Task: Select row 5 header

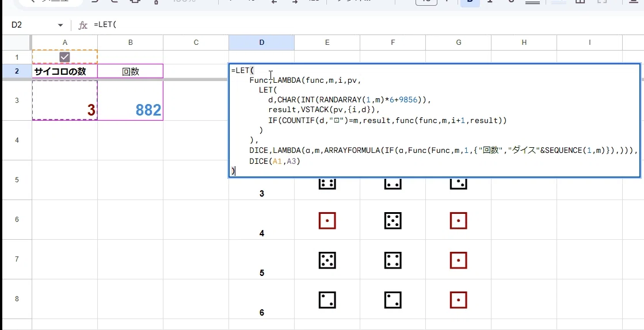Action: [x=17, y=180]
